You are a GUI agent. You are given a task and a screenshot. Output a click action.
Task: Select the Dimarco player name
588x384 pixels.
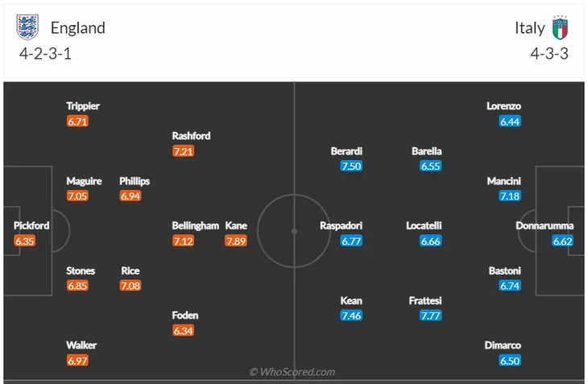[x=503, y=345]
